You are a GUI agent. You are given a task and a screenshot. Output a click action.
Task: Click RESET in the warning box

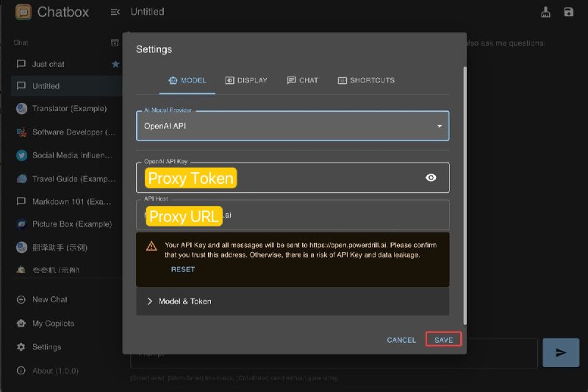[183, 269]
